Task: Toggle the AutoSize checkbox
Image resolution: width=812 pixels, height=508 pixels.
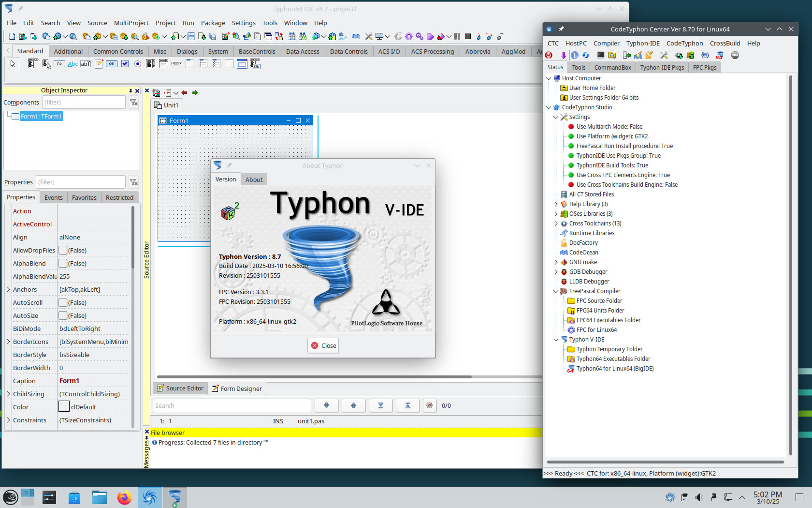Action: [63, 315]
